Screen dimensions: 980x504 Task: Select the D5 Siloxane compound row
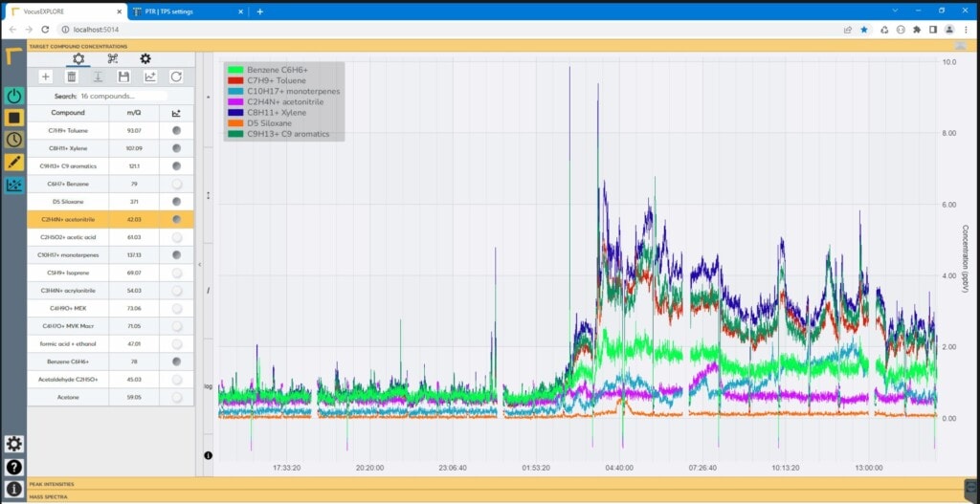coord(68,202)
